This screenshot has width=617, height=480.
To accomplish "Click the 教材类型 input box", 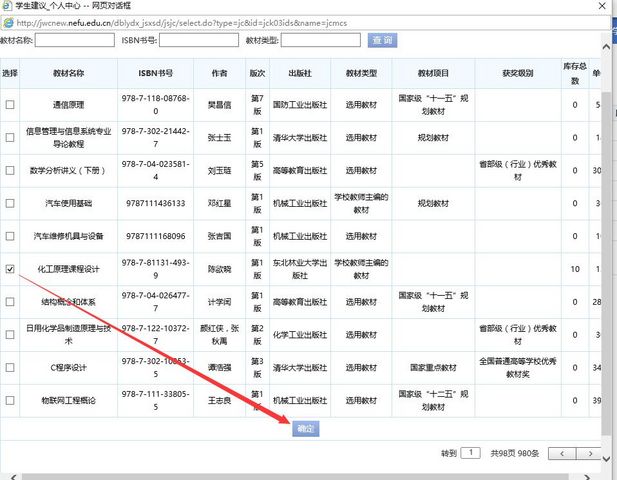I will [320, 41].
